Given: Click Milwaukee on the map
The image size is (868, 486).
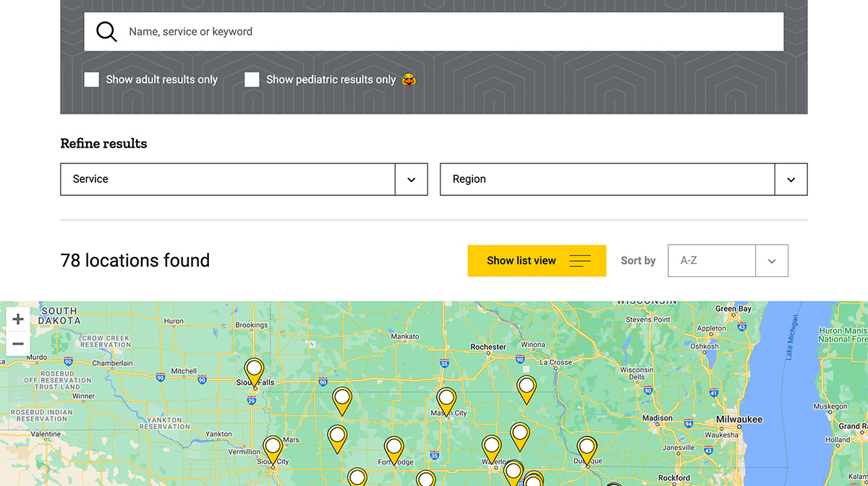Looking at the screenshot, I should coord(739,419).
